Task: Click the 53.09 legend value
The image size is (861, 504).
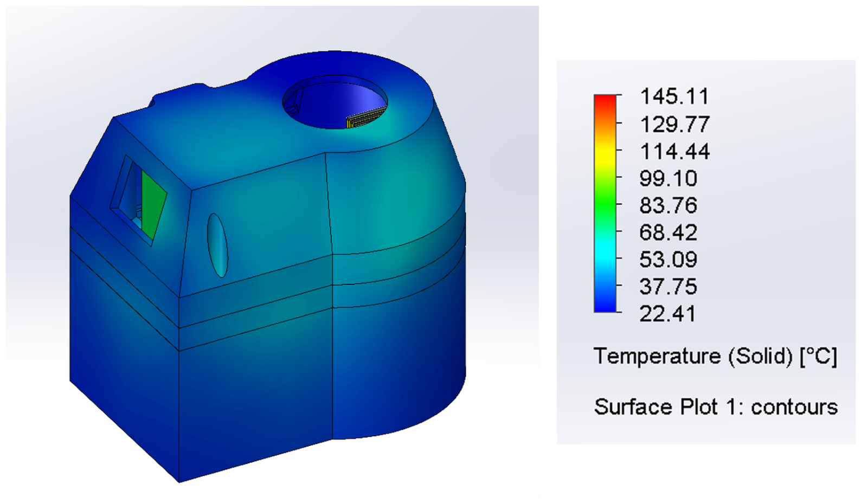Action: click(x=668, y=260)
